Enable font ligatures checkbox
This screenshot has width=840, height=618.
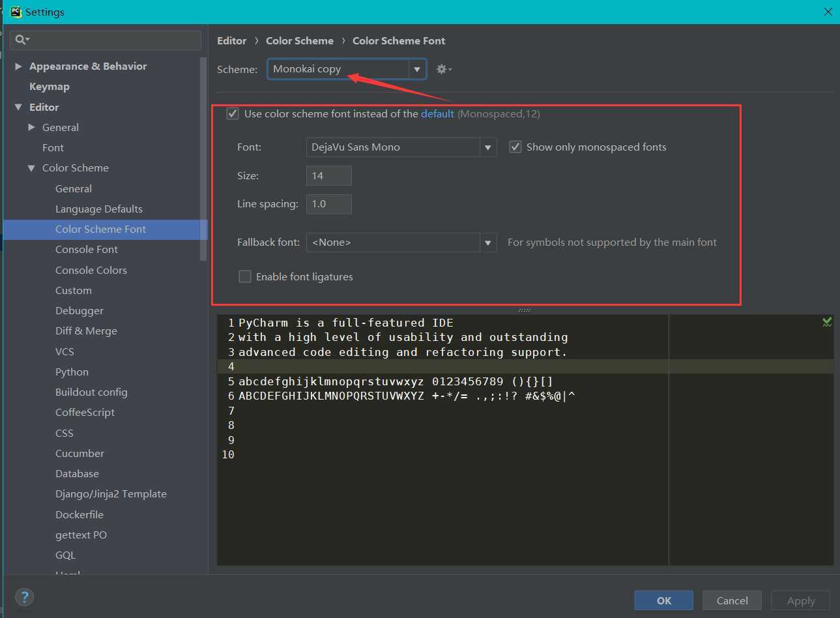click(x=245, y=276)
